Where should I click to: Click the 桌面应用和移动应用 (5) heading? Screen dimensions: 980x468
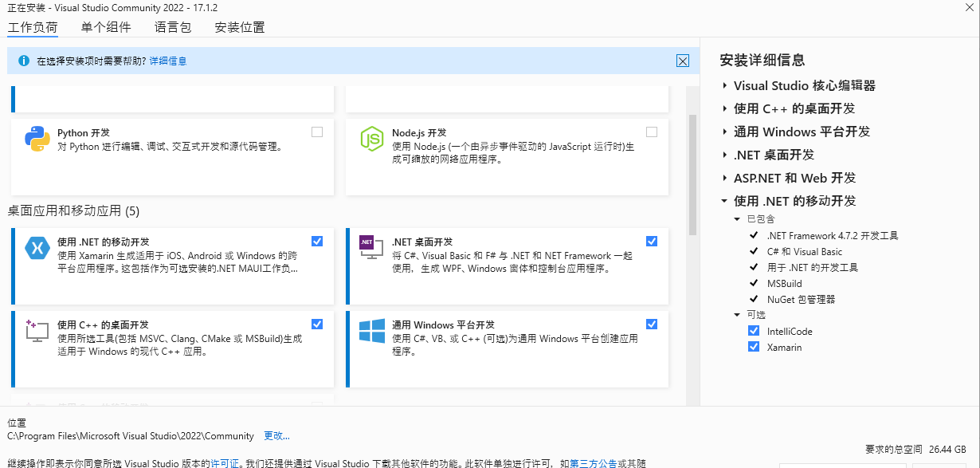(73, 210)
